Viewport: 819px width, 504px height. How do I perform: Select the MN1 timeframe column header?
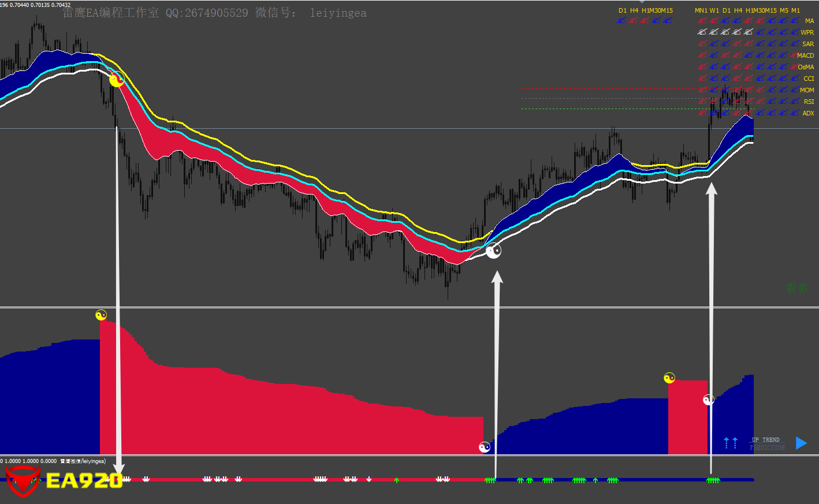[701, 10]
